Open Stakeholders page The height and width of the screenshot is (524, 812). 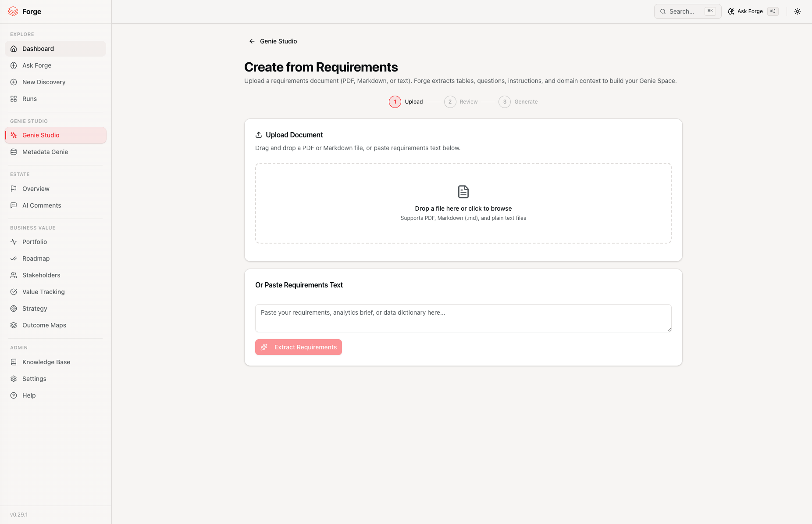pyautogui.click(x=55, y=275)
